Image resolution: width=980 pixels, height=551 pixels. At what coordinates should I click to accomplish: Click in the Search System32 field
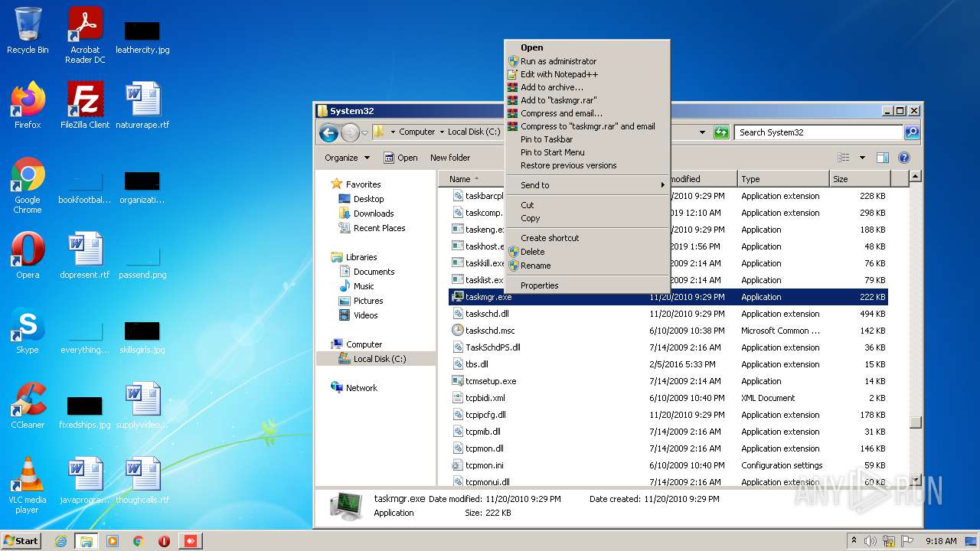point(818,132)
